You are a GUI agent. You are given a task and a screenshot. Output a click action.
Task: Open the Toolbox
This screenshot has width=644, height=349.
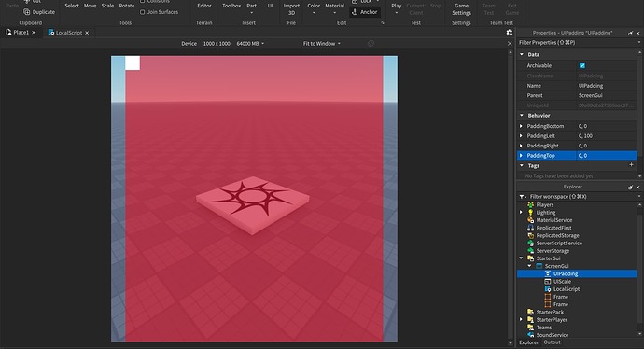231,6
